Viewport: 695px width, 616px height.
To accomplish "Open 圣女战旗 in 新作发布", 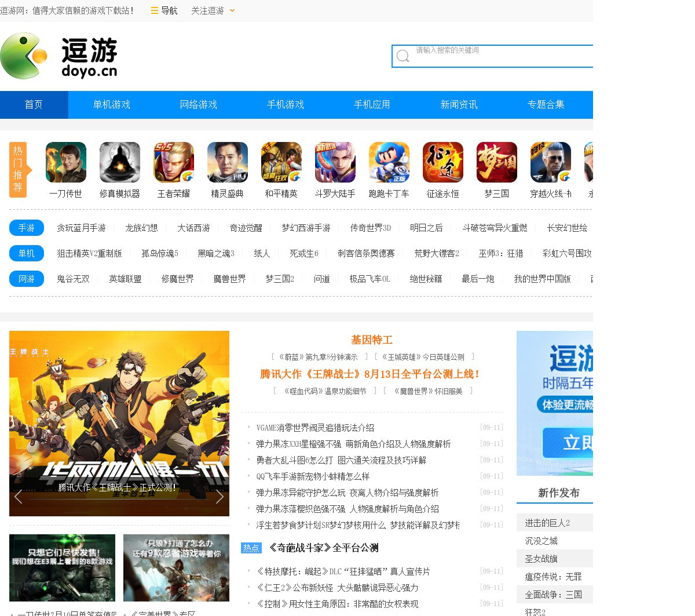I will pyautogui.click(x=542, y=559).
